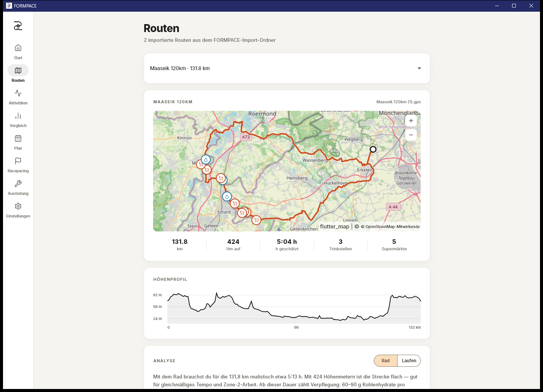This screenshot has height=392, width=543.
Task: Open the Plan calendar section
Action: pyautogui.click(x=18, y=142)
